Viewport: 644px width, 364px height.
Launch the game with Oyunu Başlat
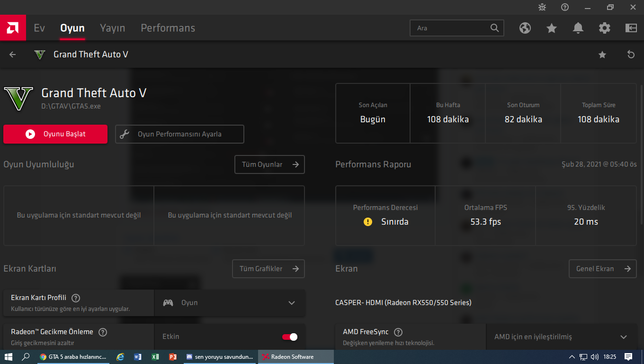coord(55,134)
